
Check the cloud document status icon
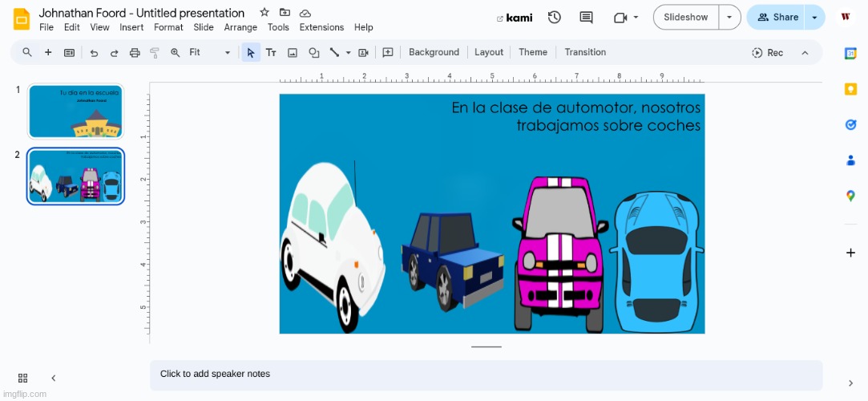pyautogui.click(x=305, y=13)
